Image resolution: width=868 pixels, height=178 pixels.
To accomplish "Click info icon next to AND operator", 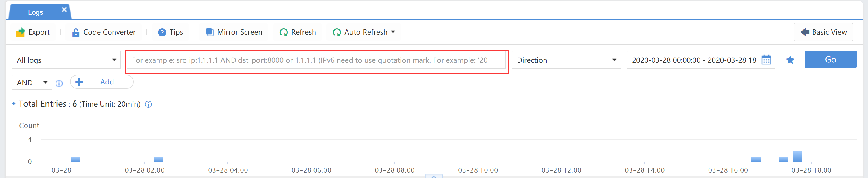I will pyautogui.click(x=59, y=84).
